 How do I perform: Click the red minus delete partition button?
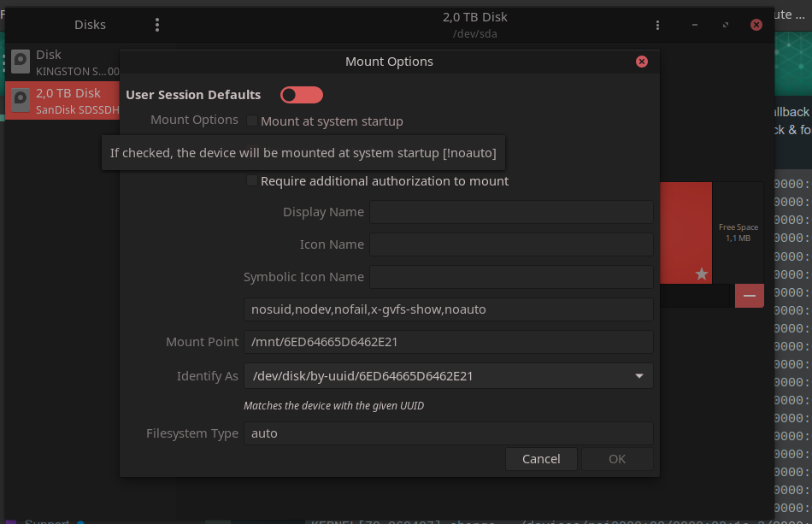click(x=750, y=296)
